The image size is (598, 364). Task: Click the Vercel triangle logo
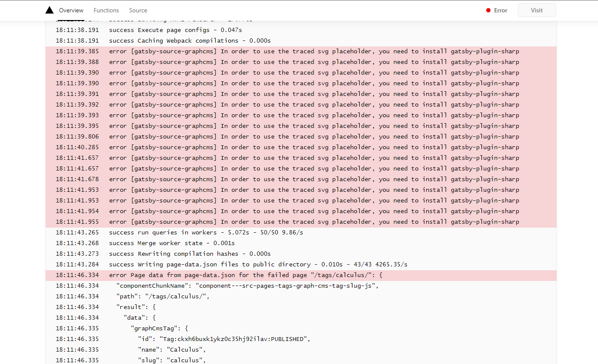click(x=49, y=9)
